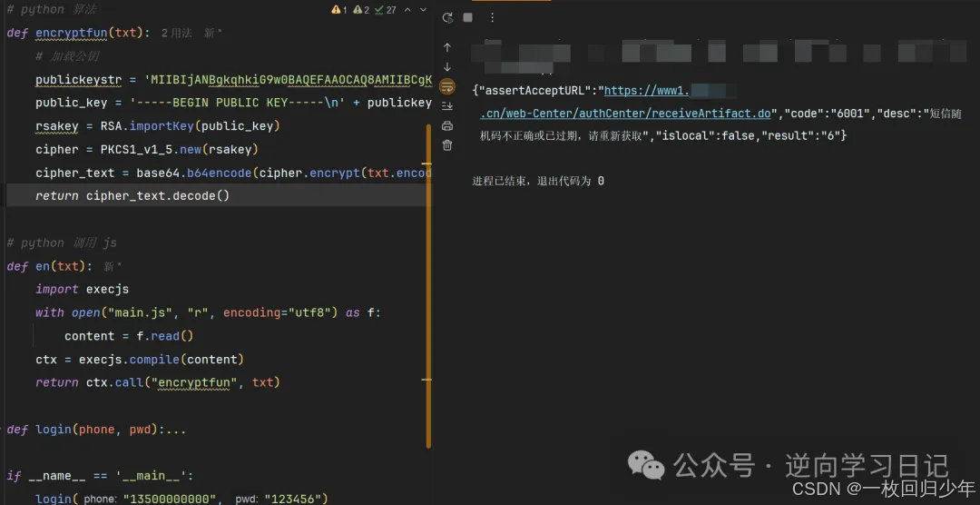Click the 'with open("main.js"' line
Image resolution: width=980 pixels, height=505 pixels.
point(208,312)
